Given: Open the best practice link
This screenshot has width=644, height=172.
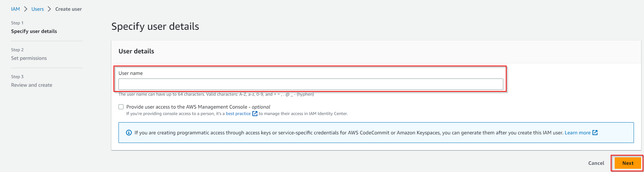Looking at the screenshot, I should tap(238, 114).
